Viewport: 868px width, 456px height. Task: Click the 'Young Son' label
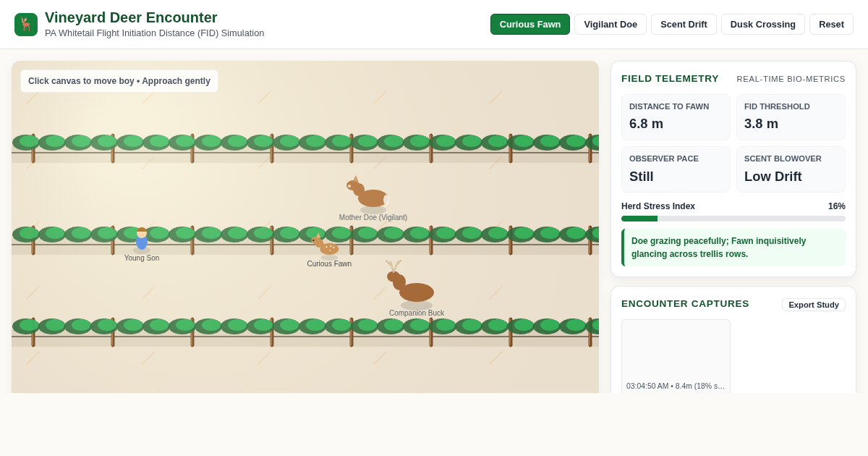click(142, 258)
